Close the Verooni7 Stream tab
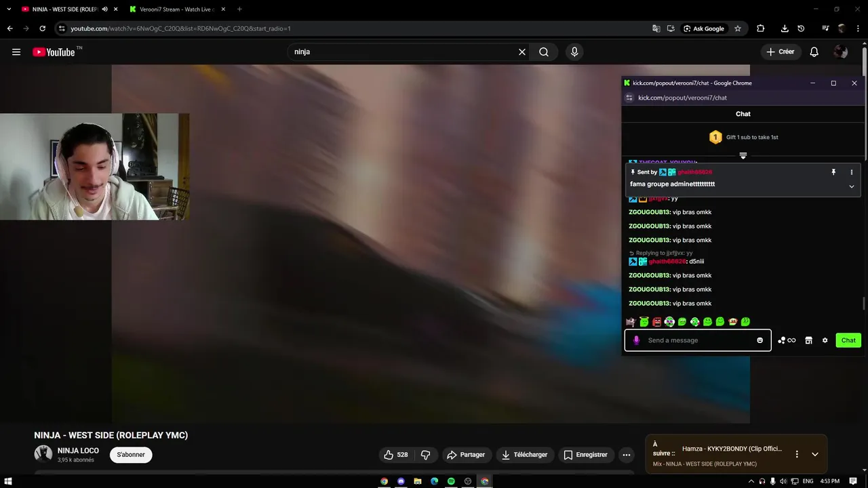The image size is (868, 488). 224,9
